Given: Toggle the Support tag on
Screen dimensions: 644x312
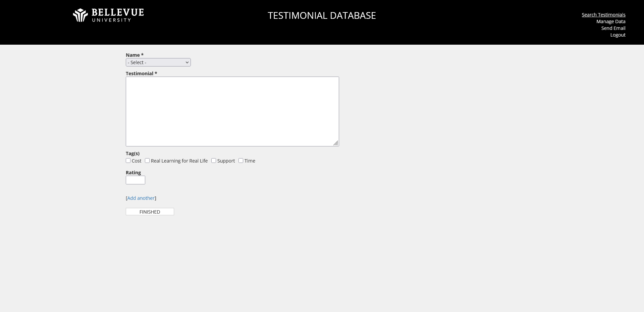Looking at the screenshot, I should [x=214, y=161].
